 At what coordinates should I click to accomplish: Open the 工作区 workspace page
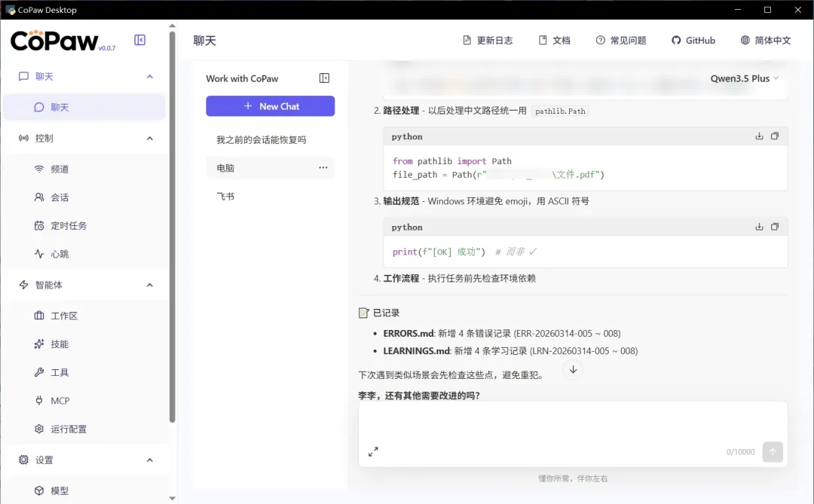[84, 316]
